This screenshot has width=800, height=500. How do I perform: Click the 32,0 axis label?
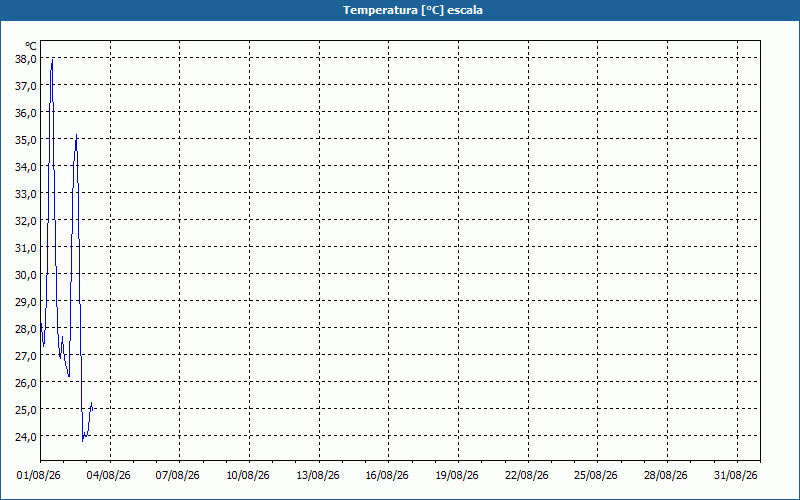26,221
